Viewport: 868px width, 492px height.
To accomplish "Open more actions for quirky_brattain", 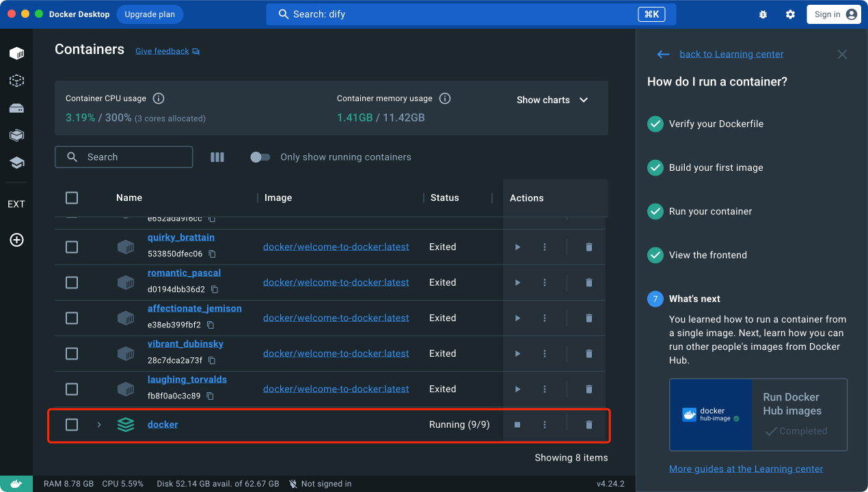I will tap(545, 247).
